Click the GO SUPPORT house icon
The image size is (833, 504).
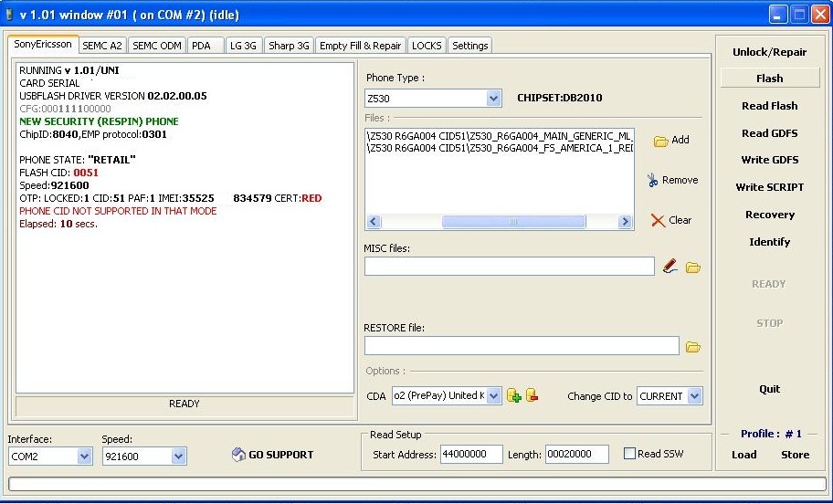[238, 455]
